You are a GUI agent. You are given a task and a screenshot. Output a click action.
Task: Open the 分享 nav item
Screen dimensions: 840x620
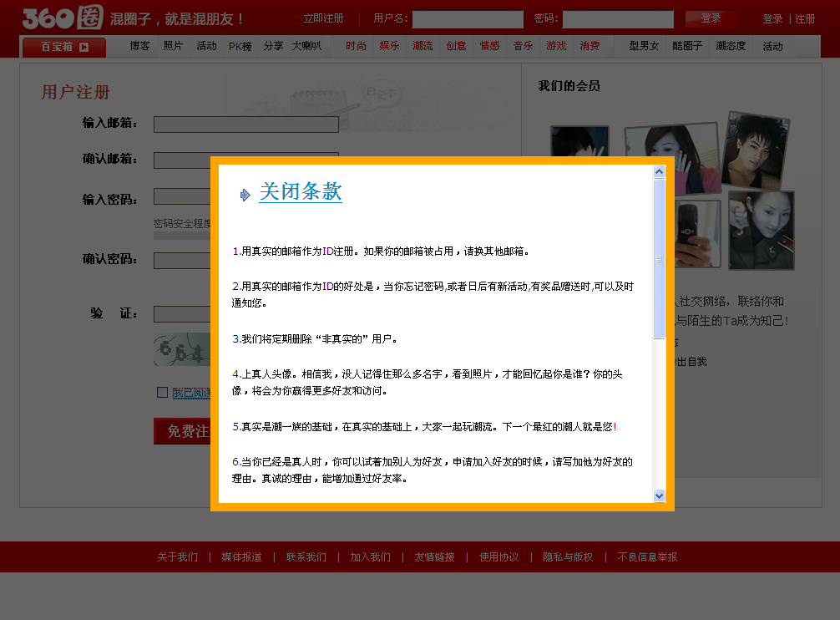point(273,46)
